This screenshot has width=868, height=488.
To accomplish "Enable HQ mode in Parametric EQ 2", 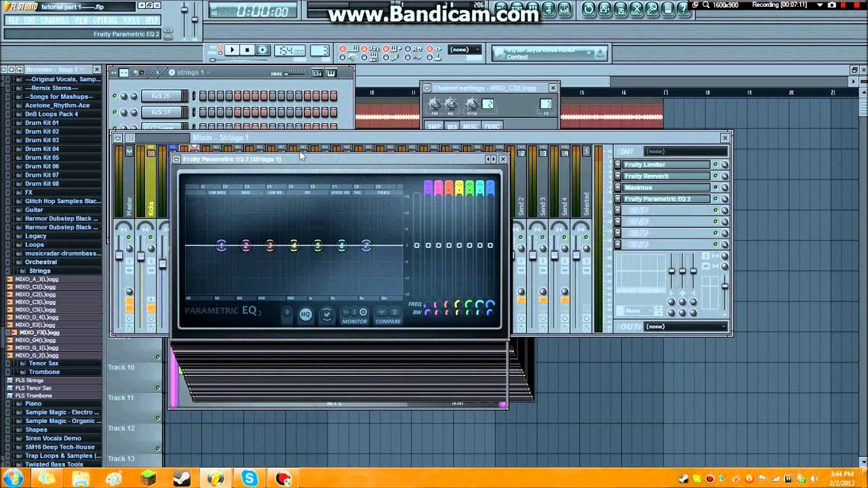I will [305, 314].
